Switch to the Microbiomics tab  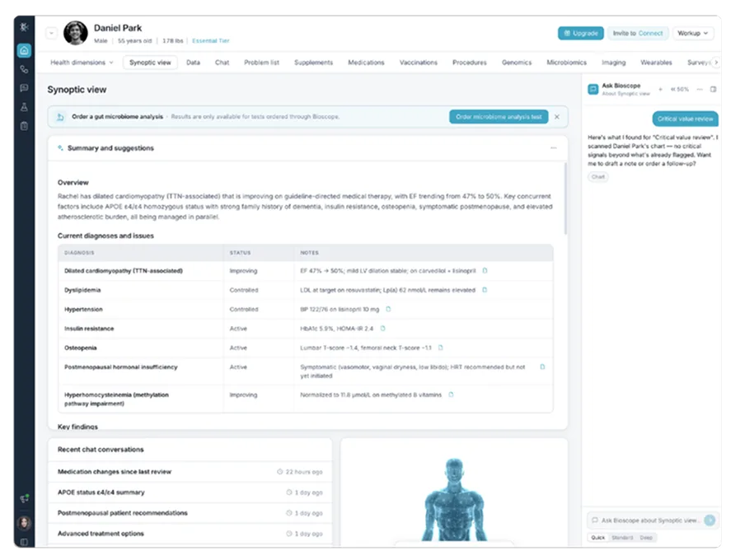point(566,63)
